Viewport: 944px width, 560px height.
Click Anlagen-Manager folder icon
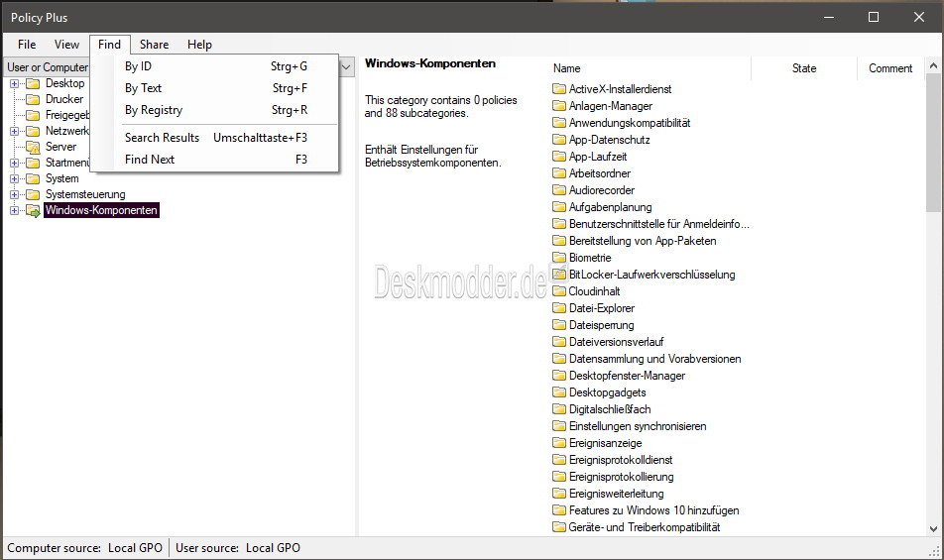tap(559, 106)
